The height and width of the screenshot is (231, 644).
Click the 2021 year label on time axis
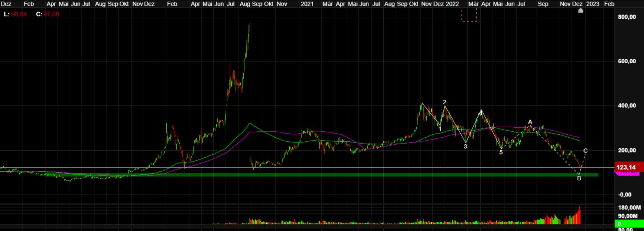pyautogui.click(x=307, y=4)
